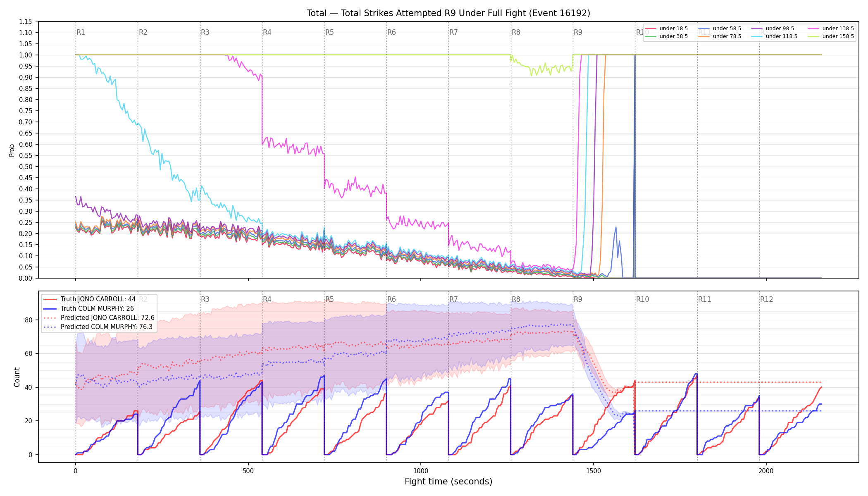Click the 500 tick on the time axis
Image resolution: width=868 pixels, height=496 pixels.
tap(248, 471)
